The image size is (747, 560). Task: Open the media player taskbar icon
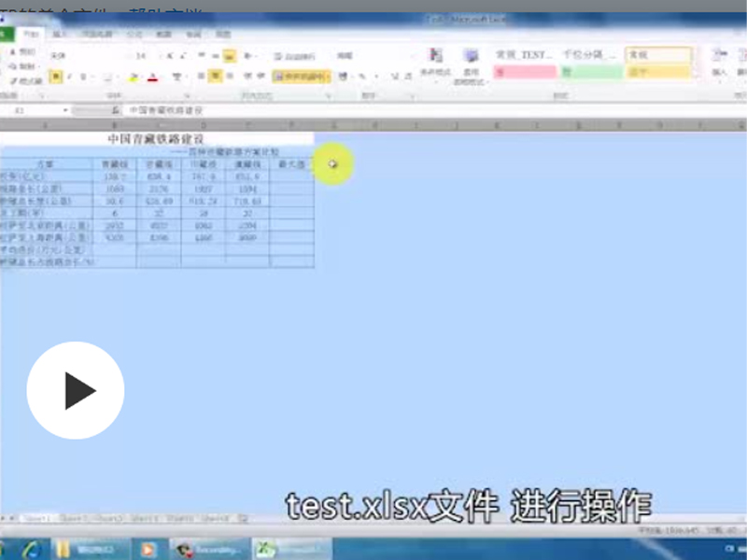pyautogui.click(x=147, y=549)
